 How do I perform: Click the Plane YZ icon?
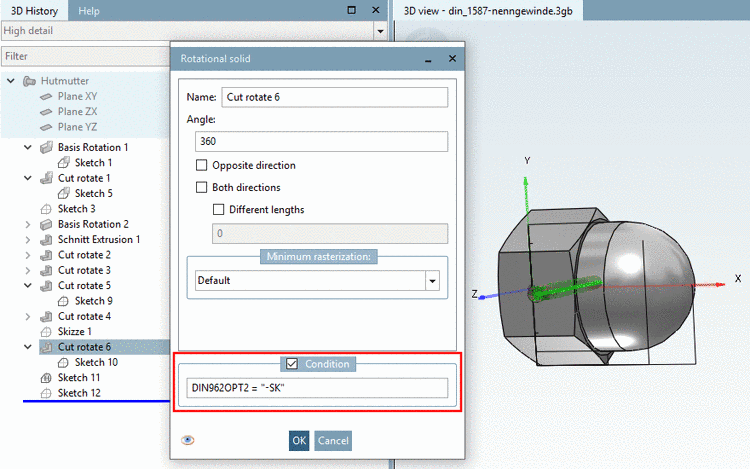coord(46,127)
